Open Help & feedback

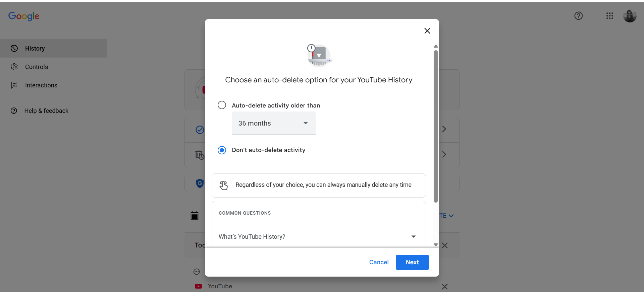(x=54, y=111)
